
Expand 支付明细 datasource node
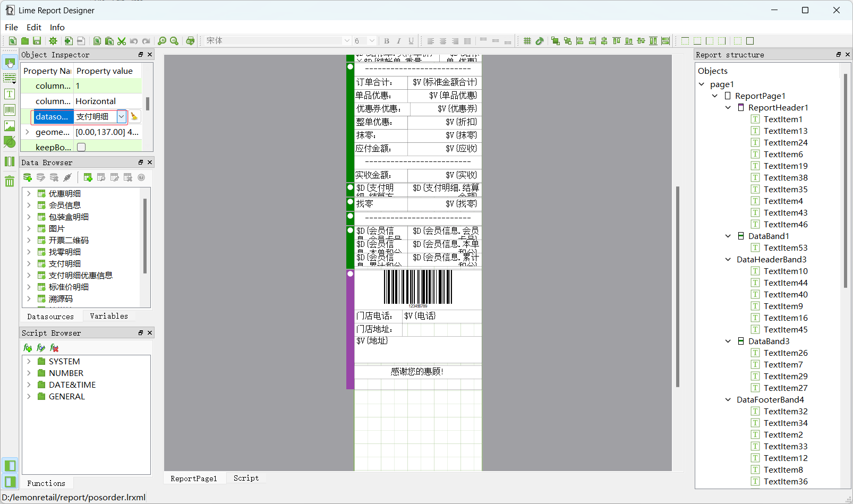point(29,263)
